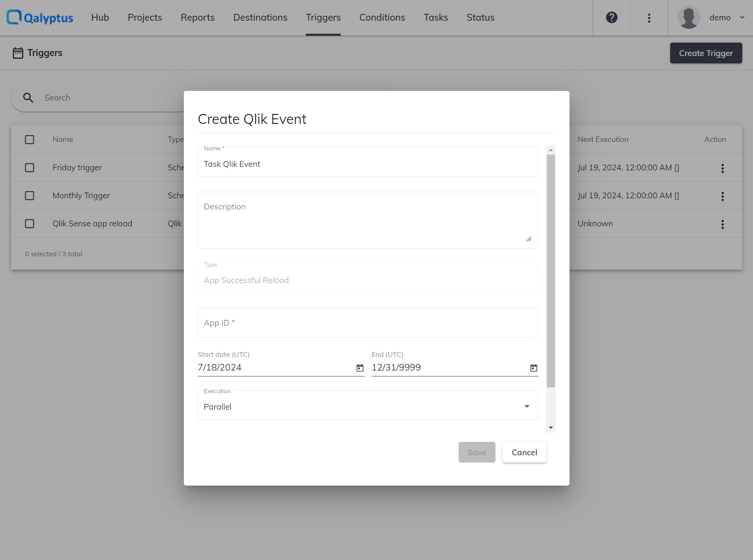This screenshot has height=560, width=753.
Task: Click the dialog vertical scrollbar thumb
Action: (551, 271)
